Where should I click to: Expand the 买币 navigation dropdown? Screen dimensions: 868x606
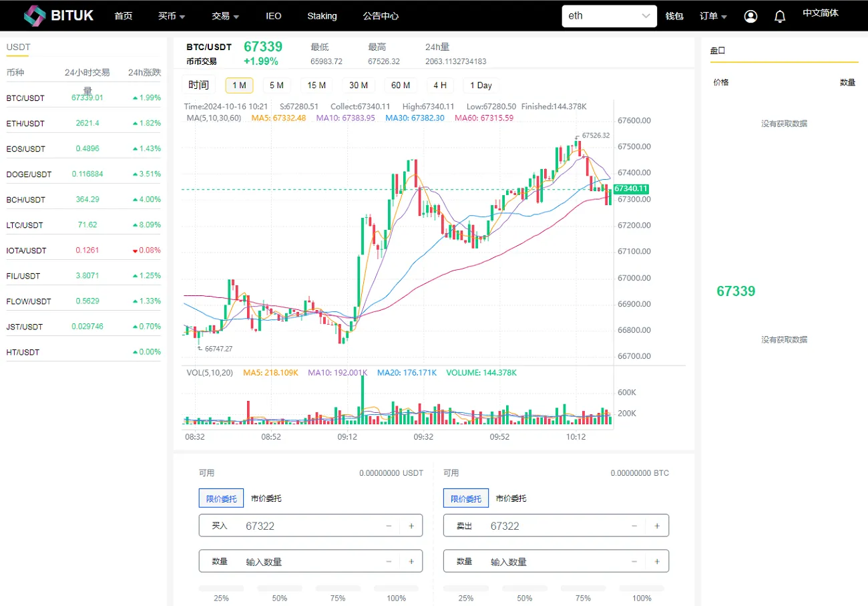click(x=172, y=15)
